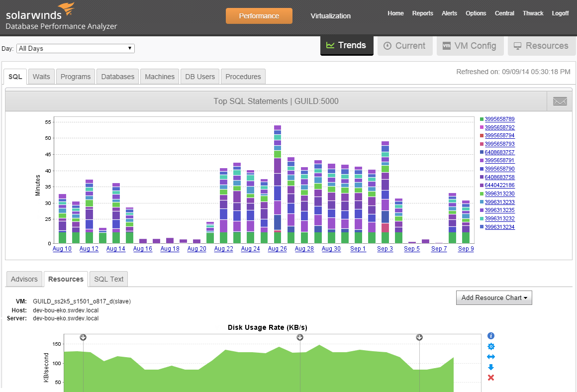Click the rightmost event marker on disk chart

click(419, 337)
